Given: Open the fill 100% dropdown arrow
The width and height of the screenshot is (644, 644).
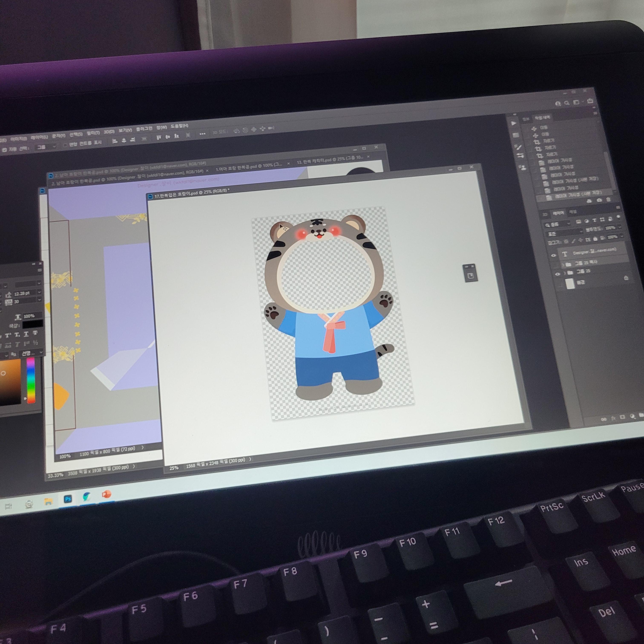Looking at the screenshot, I should point(622,236).
